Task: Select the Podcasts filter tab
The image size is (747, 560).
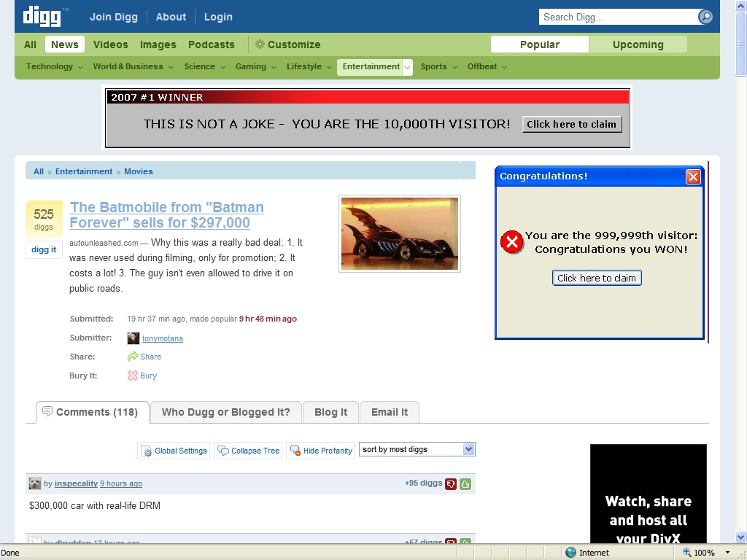Action: (211, 44)
